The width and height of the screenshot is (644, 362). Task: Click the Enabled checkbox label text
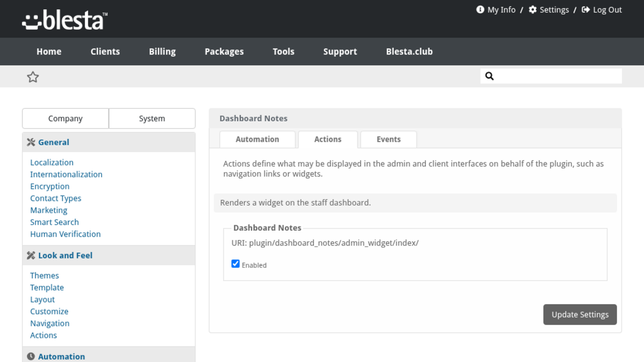click(x=254, y=265)
